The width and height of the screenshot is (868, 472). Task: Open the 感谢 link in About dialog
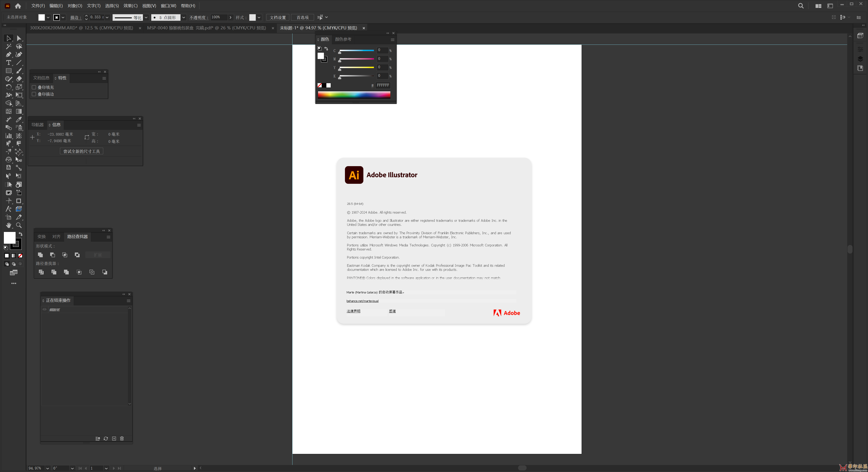392,311
